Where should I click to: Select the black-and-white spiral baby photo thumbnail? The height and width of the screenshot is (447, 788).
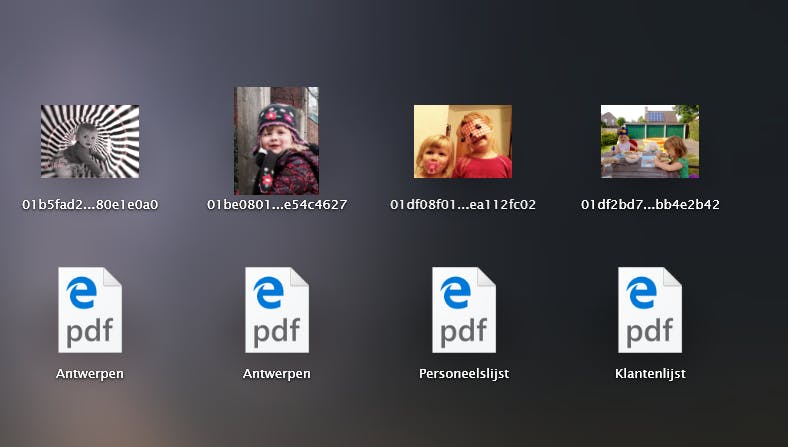(x=90, y=141)
